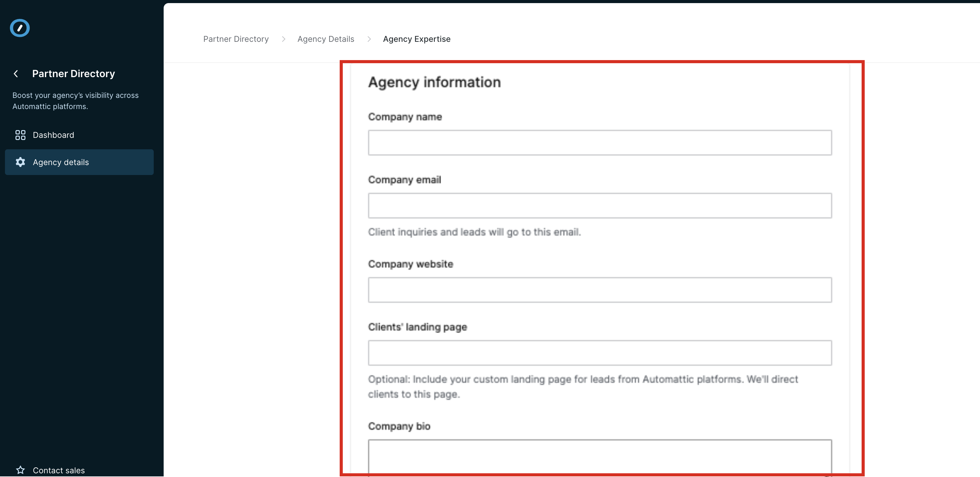This screenshot has width=980, height=477.
Task: Select the Agency Expertise breadcrumb step
Action: click(x=417, y=39)
